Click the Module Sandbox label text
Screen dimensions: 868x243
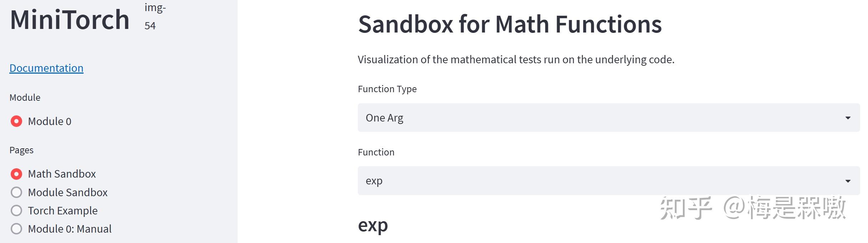68,192
